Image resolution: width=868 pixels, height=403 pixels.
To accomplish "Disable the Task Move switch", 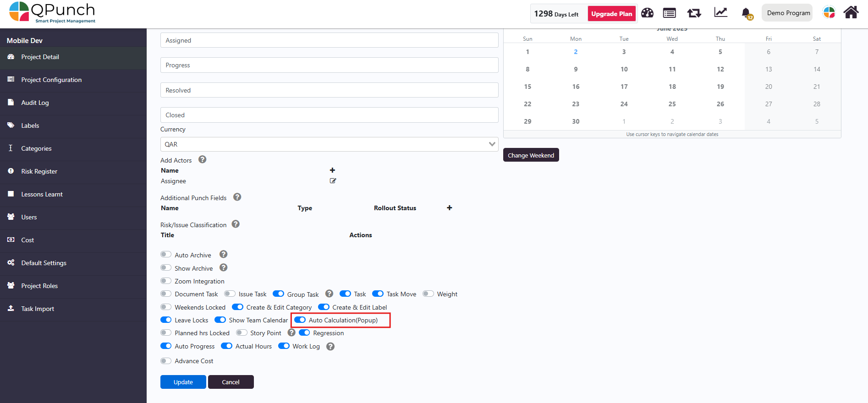I will pos(378,294).
